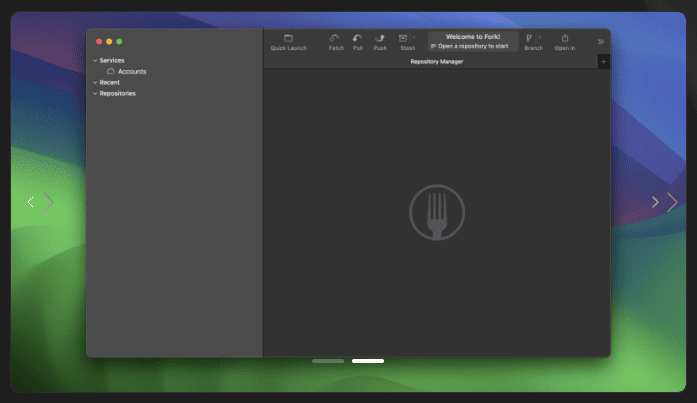
Task: Advance slide with large rightmost arrow
Action: tap(672, 202)
